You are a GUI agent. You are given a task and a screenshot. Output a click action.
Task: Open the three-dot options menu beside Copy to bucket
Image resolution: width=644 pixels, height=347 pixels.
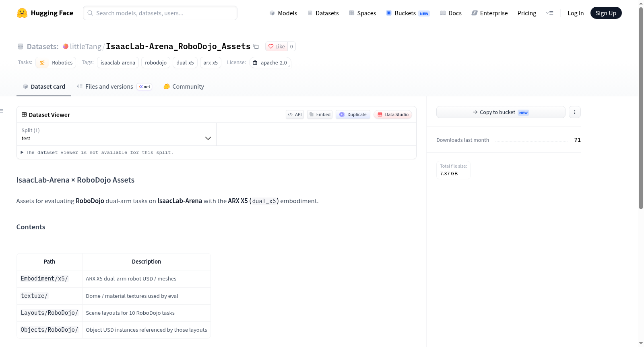575,112
